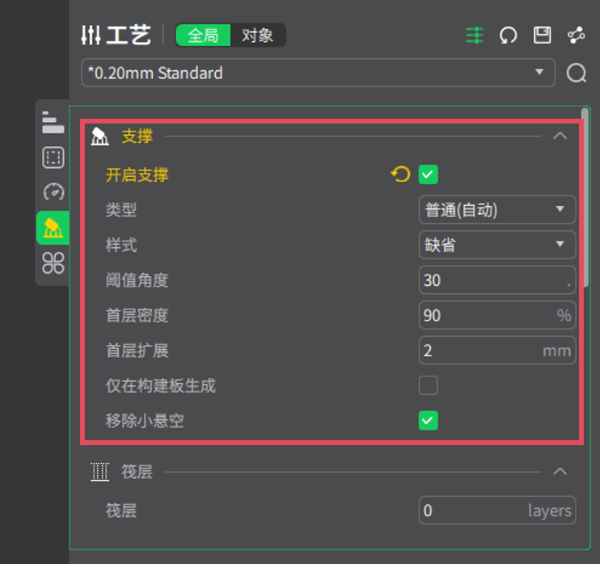Open the Strength settings sidebar tab
The height and width of the screenshot is (564, 600).
tap(53, 157)
